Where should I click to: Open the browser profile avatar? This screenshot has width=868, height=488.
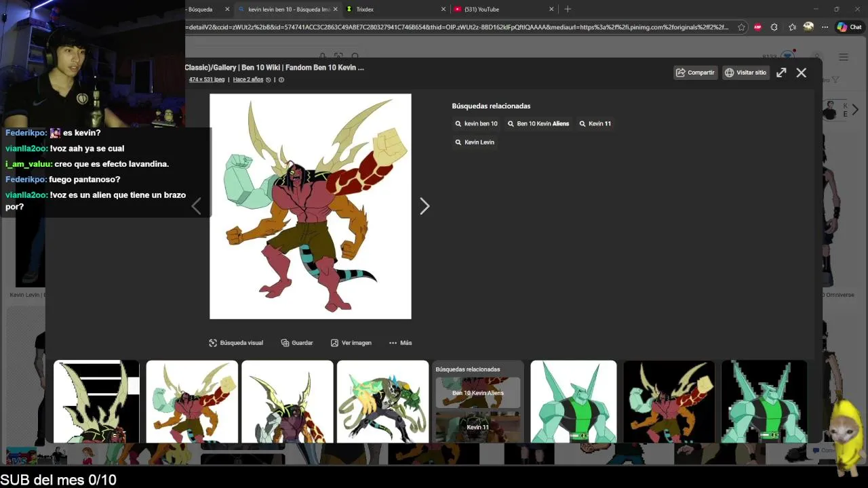808,27
